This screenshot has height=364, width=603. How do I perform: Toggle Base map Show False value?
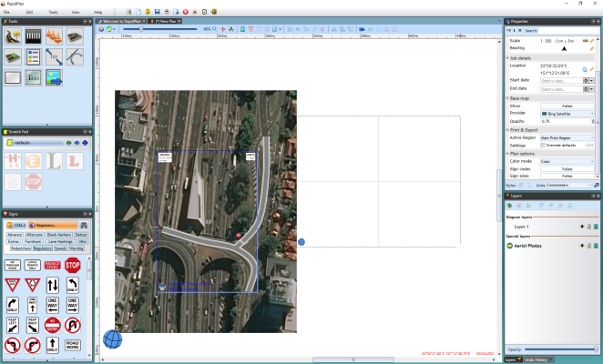[567, 106]
